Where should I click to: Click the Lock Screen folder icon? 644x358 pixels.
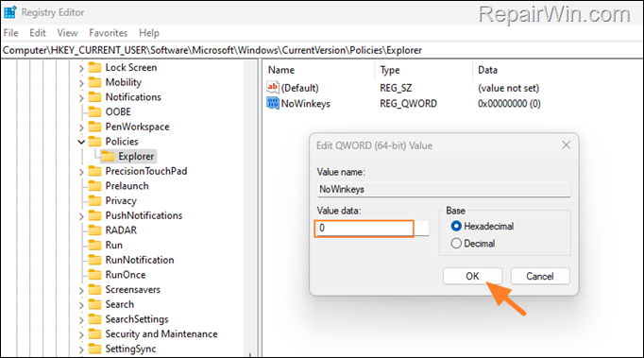click(94, 67)
